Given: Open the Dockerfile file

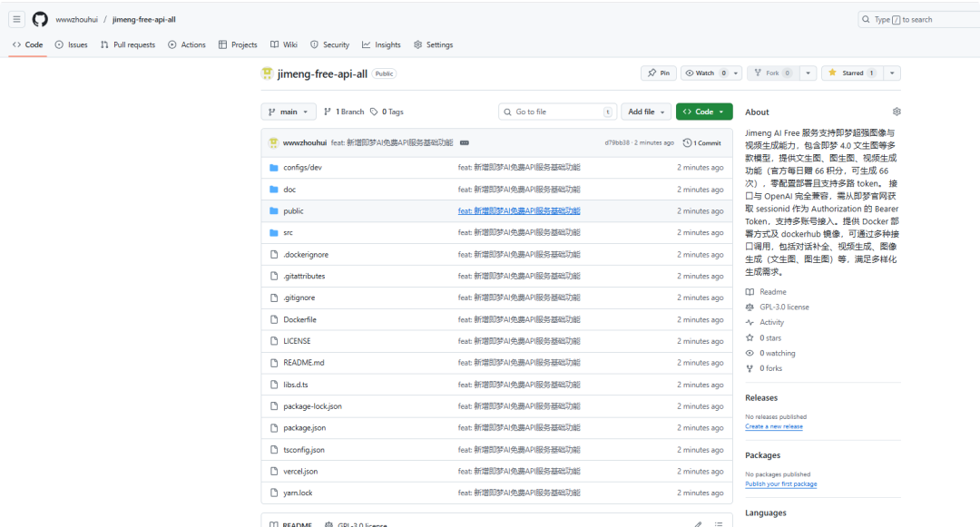Looking at the screenshot, I should (299, 320).
